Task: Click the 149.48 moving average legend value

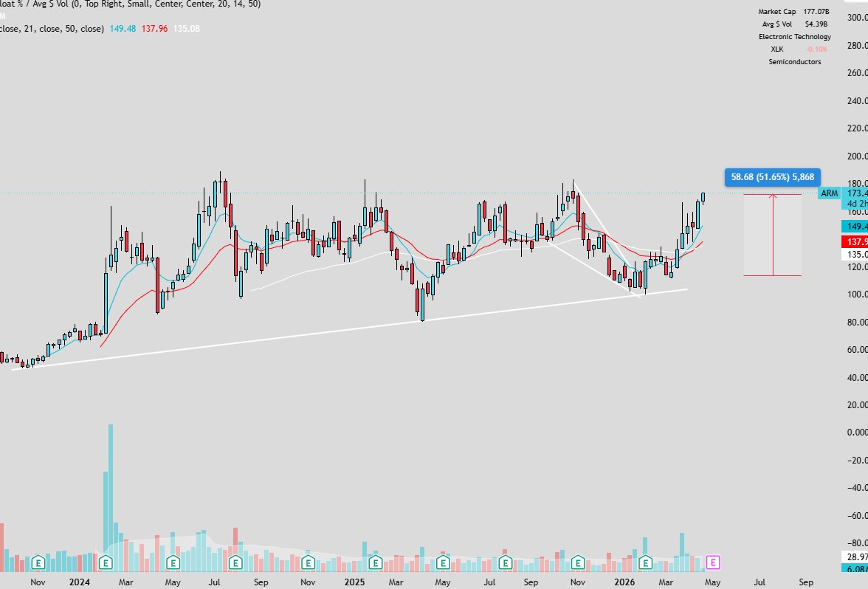Action: point(123,29)
